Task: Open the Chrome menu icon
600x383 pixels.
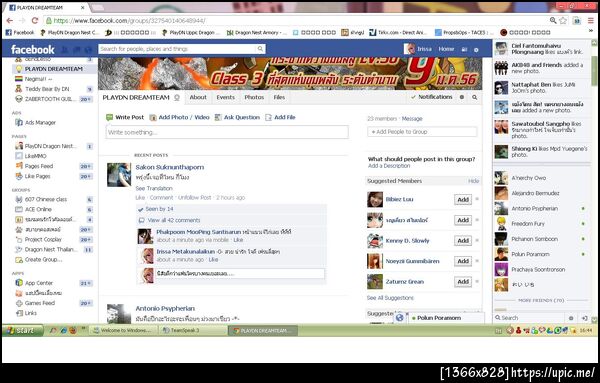Action: coord(591,21)
